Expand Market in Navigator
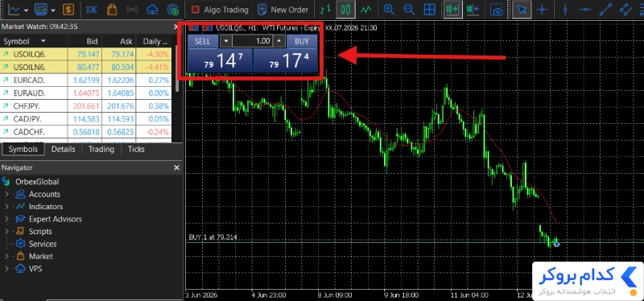The height and width of the screenshot is (301, 644). coord(6,256)
